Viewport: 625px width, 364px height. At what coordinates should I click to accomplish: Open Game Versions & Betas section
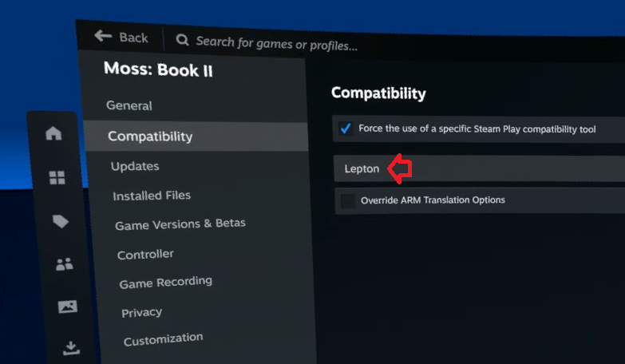[180, 225]
